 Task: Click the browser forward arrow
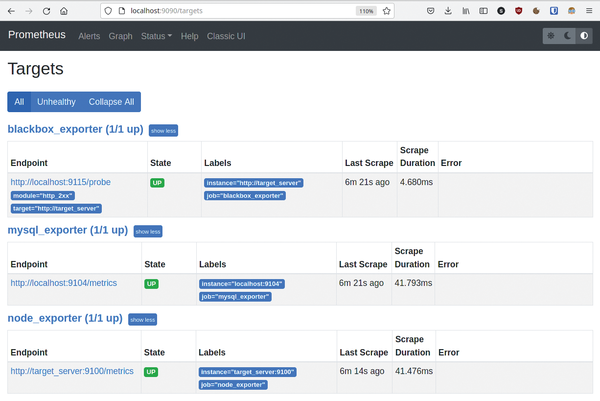click(29, 11)
